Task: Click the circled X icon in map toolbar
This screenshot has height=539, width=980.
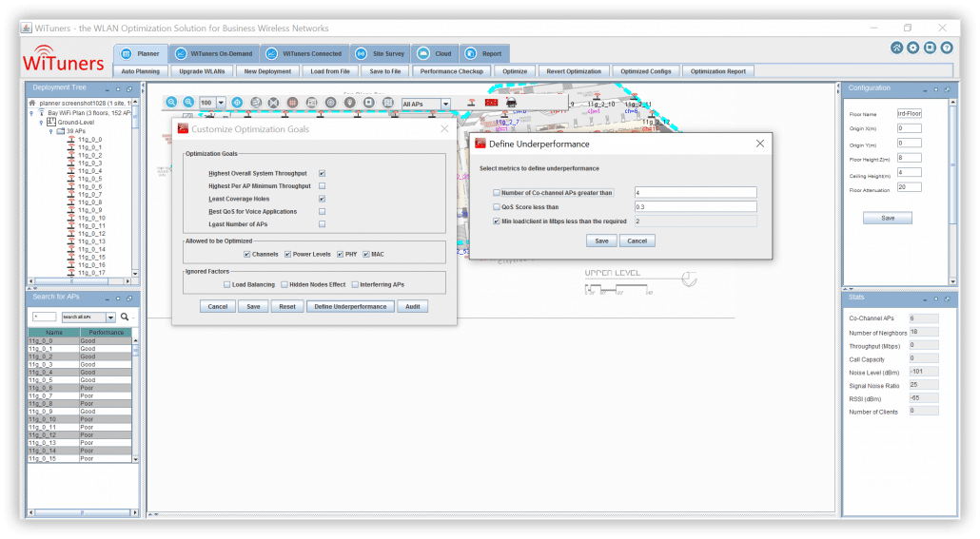Action: click(273, 103)
